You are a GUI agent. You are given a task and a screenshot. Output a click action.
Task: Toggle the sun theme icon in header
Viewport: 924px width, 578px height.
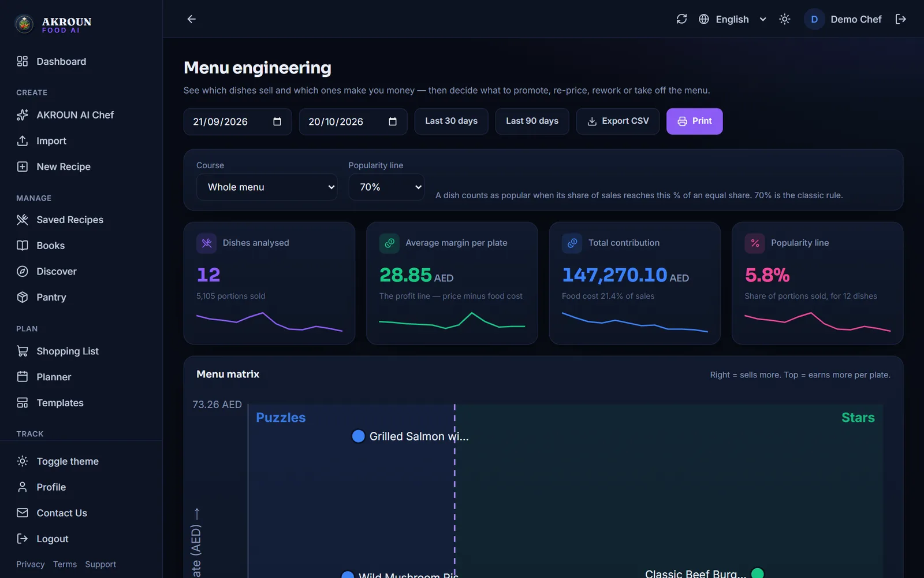[784, 19]
